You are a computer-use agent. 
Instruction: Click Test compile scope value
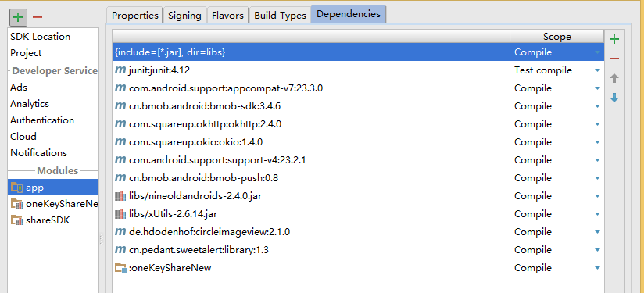point(543,70)
